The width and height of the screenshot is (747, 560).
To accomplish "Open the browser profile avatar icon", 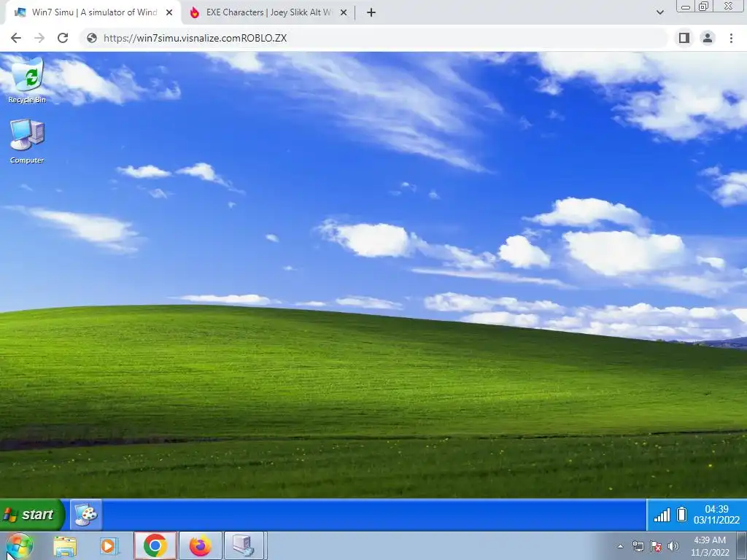I will (x=708, y=38).
